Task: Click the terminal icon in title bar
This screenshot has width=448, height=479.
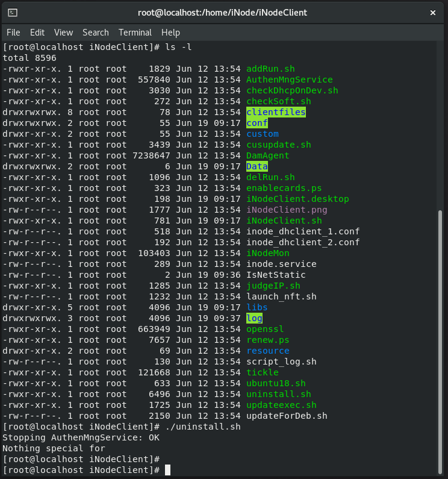Action: click(13, 13)
